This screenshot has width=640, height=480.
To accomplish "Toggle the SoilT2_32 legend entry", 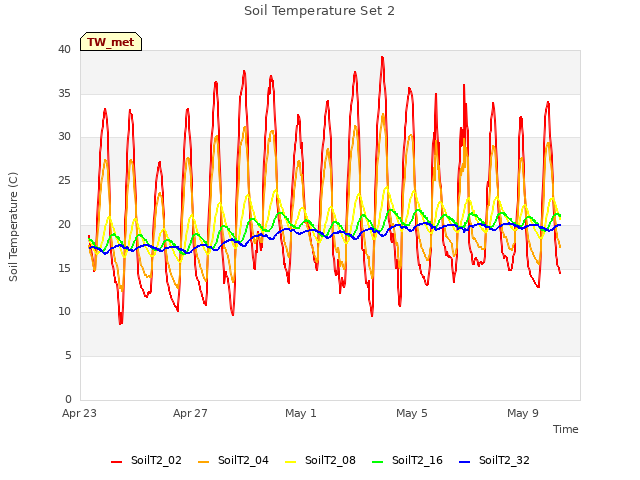I will (494, 460).
